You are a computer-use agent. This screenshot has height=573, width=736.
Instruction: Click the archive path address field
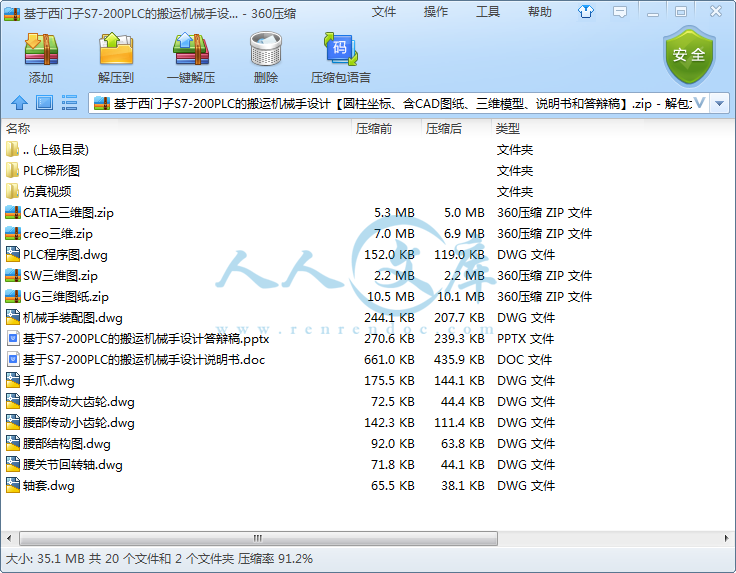[399, 103]
